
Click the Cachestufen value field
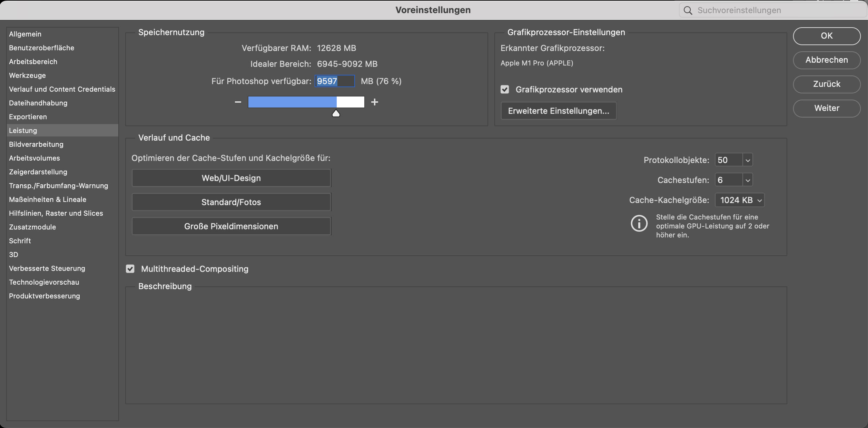click(x=729, y=180)
